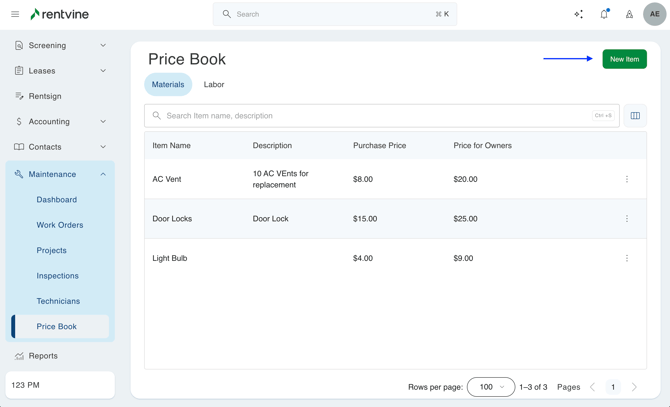The width and height of the screenshot is (670, 407).
Task: Click the New Item button
Action: click(x=624, y=59)
